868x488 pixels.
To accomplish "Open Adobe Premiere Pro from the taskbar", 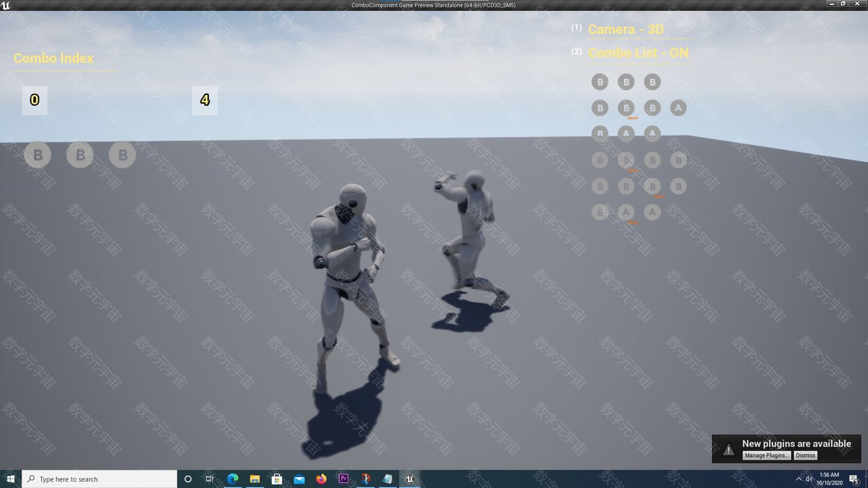I will click(x=343, y=479).
